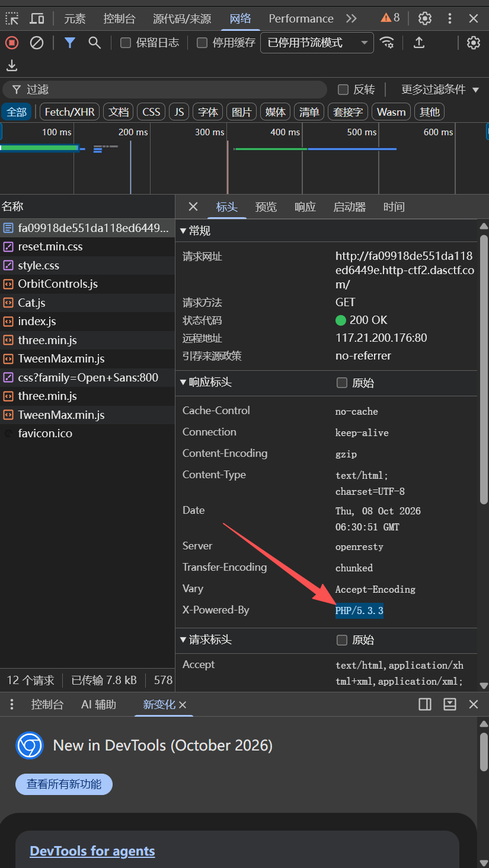Enable the 保留日志 checkbox
This screenshot has width=489, height=868.
click(125, 43)
